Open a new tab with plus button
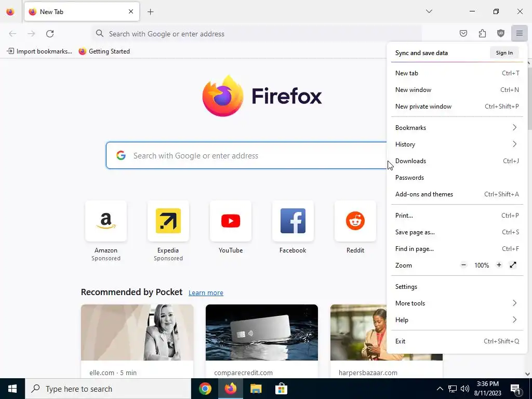This screenshot has height=399, width=532. [x=150, y=12]
